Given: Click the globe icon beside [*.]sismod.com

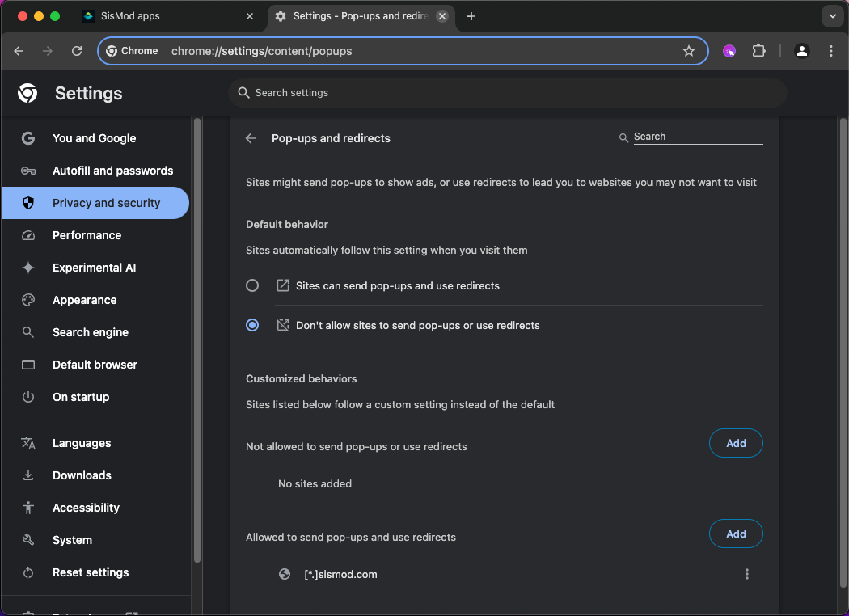Looking at the screenshot, I should point(285,574).
